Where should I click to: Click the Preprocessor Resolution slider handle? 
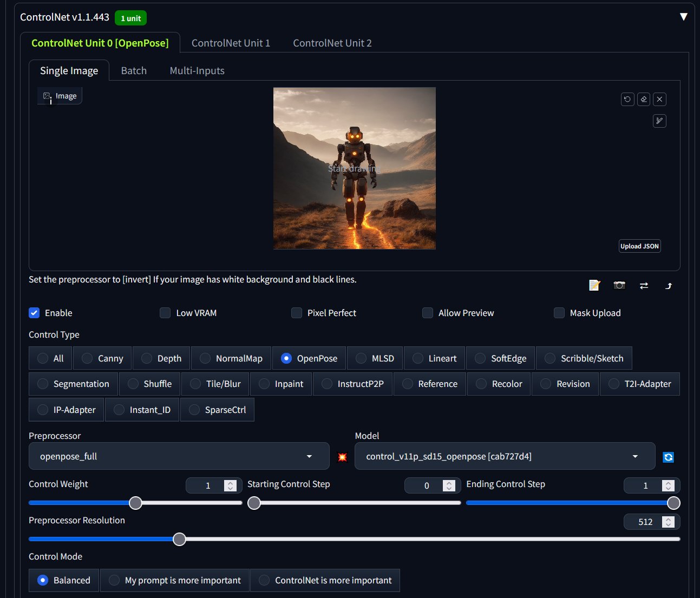pos(179,539)
